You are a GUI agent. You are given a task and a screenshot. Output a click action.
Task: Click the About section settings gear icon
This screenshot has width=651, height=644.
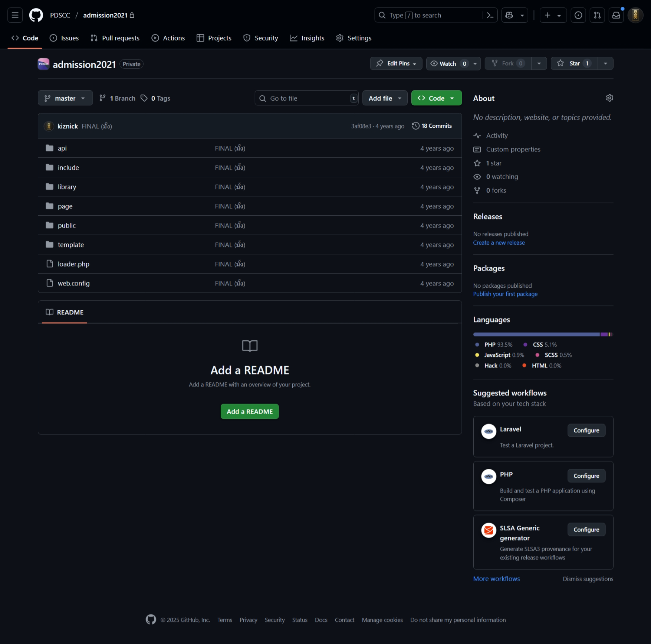pos(609,98)
